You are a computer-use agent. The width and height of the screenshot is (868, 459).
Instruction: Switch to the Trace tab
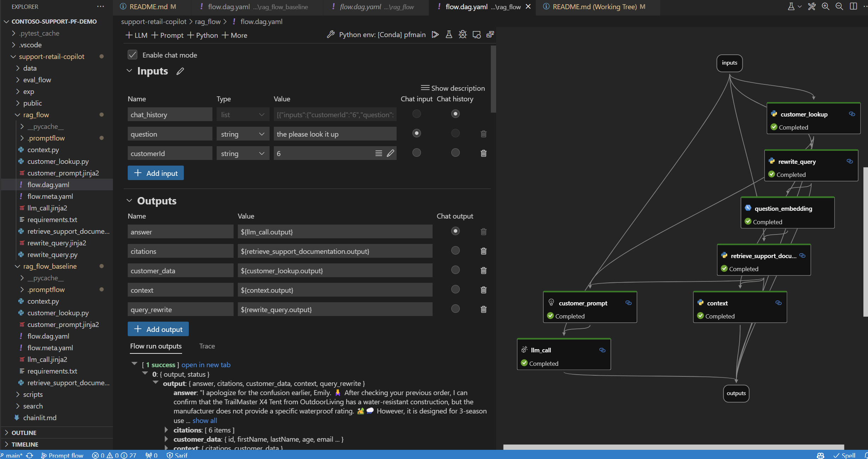(207, 346)
